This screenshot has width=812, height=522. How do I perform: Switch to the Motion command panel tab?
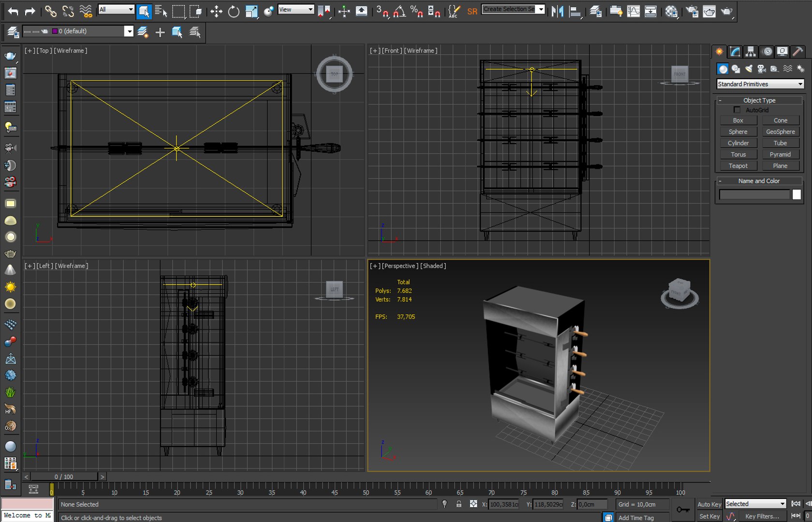[x=767, y=51]
